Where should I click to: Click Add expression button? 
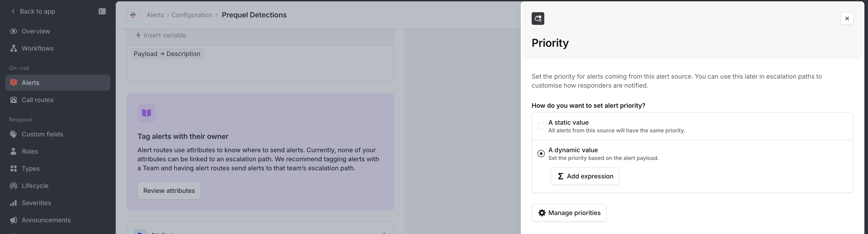[584, 176]
